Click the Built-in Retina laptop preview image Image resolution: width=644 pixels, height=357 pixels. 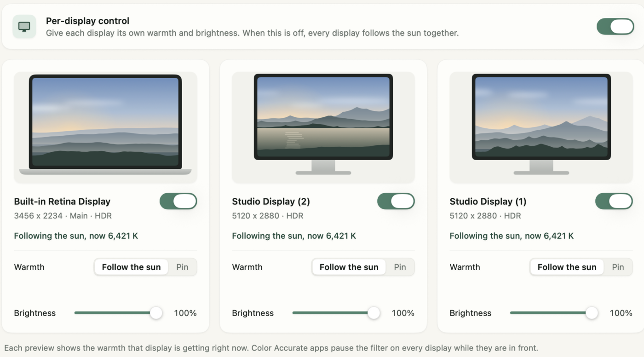105,125
